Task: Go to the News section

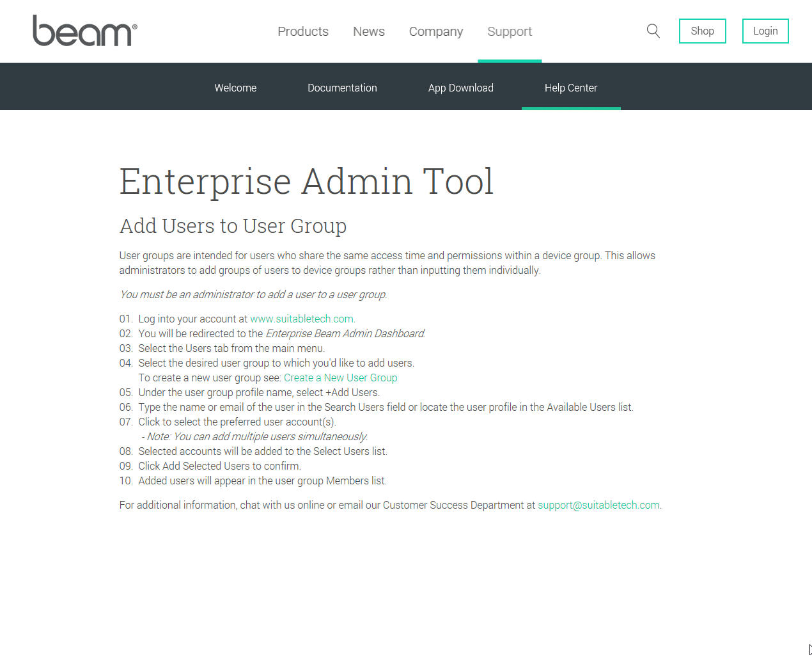Action: [x=369, y=31]
